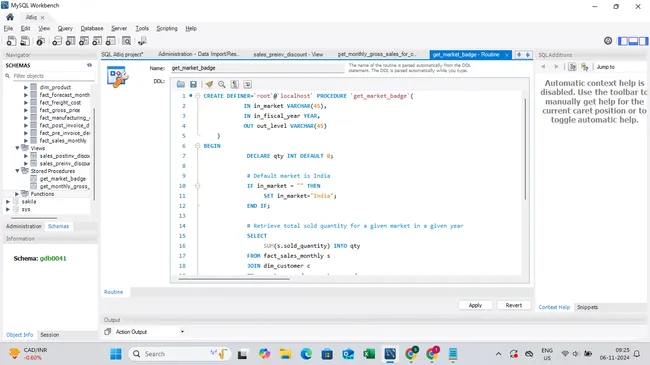Image resolution: width=650 pixels, height=365 pixels.
Task: Beautify the DDL code broom icon
Action: tap(209, 84)
